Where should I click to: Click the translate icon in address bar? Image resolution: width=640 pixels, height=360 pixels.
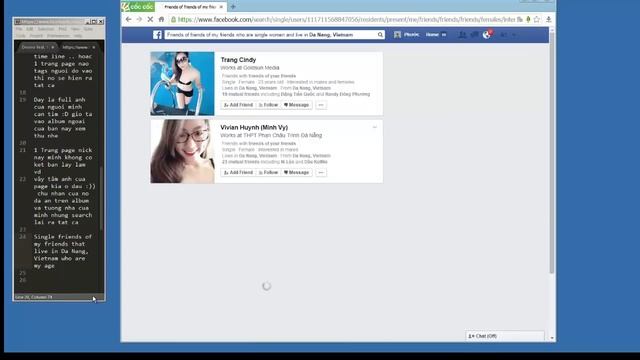coord(520,19)
